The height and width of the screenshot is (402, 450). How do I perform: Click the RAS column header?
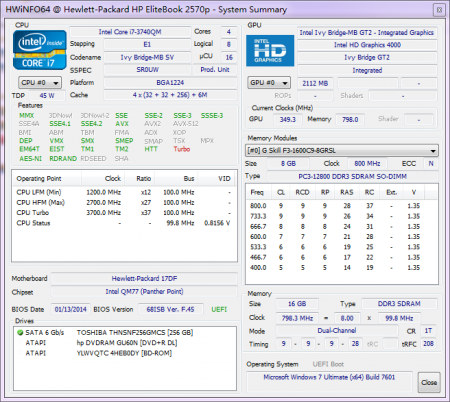click(x=346, y=192)
